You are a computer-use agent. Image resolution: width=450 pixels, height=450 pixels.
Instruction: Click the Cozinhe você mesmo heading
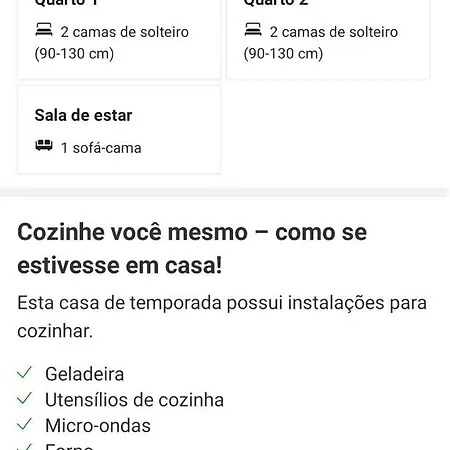(192, 249)
